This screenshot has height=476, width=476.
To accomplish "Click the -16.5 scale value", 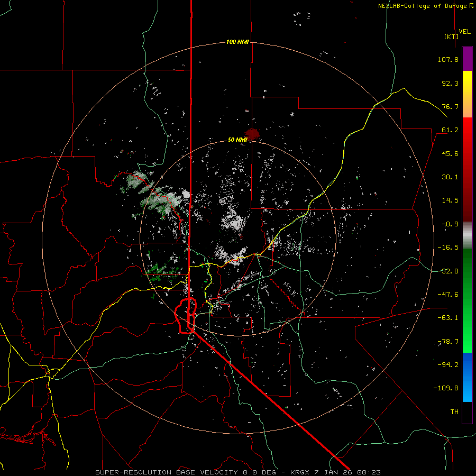I will click(x=448, y=248).
